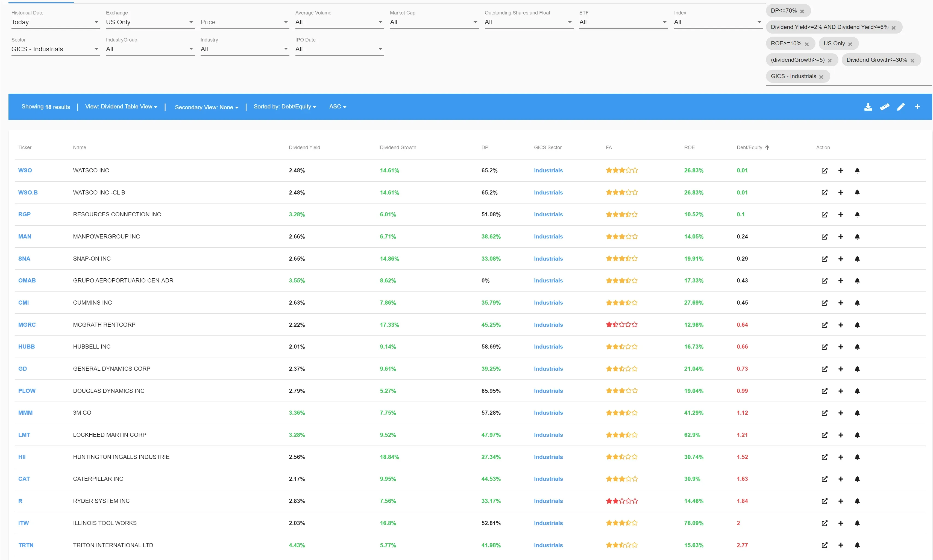Click bell icon for HUNTINGTON INGALLS row
The width and height of the screenshot is (933, 560).
tap(857, 457)
